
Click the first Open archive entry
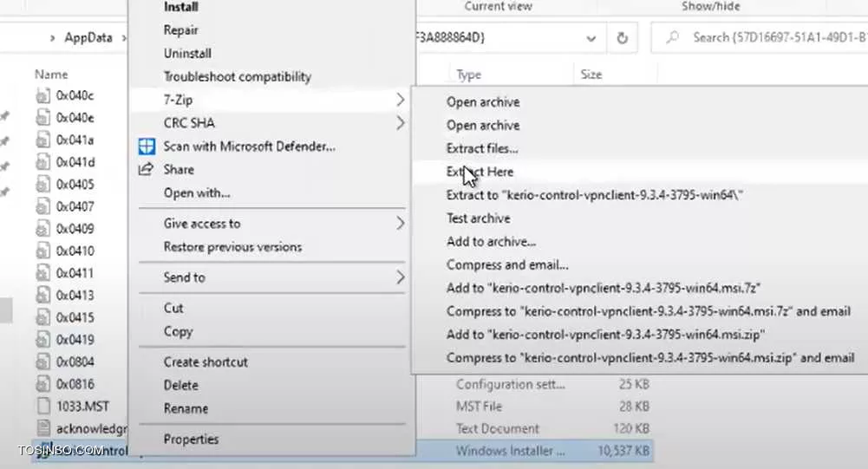(483, 102)
